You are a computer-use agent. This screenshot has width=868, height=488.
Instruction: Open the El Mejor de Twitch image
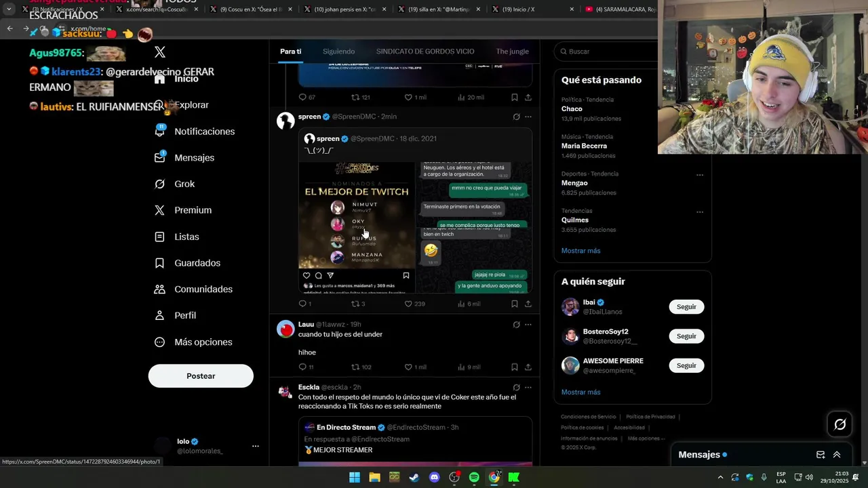click(x=357, y=227)
